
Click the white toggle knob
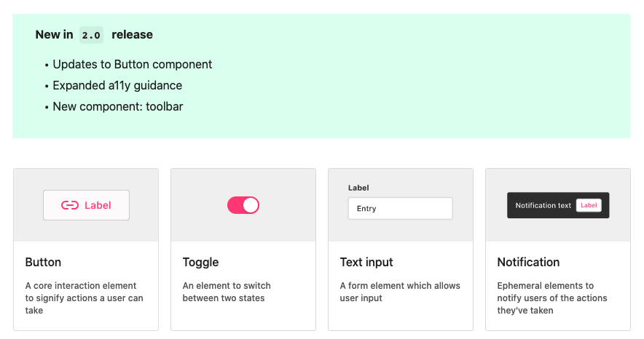click(x=251, y=205)
